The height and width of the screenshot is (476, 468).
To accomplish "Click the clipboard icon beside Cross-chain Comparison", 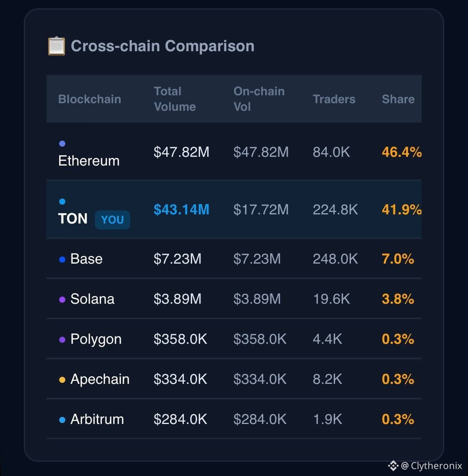I will pos(56,46).
